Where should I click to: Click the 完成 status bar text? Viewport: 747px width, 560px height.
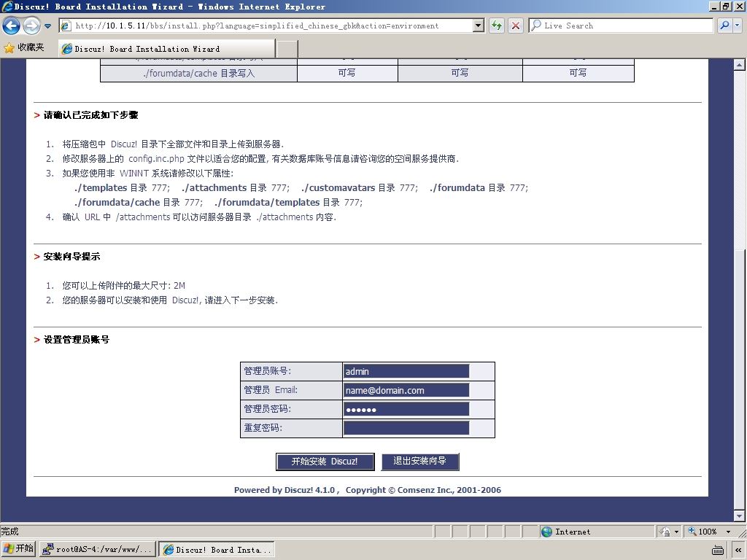[9, 532]
